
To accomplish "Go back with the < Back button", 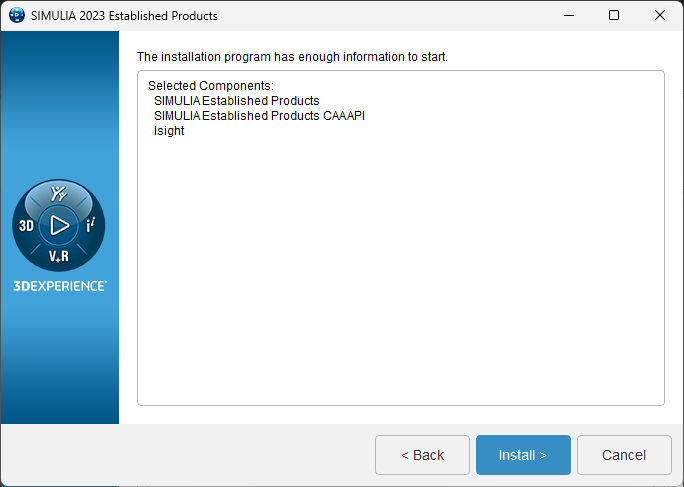I will pyautogui.click(x=422, y=455).
